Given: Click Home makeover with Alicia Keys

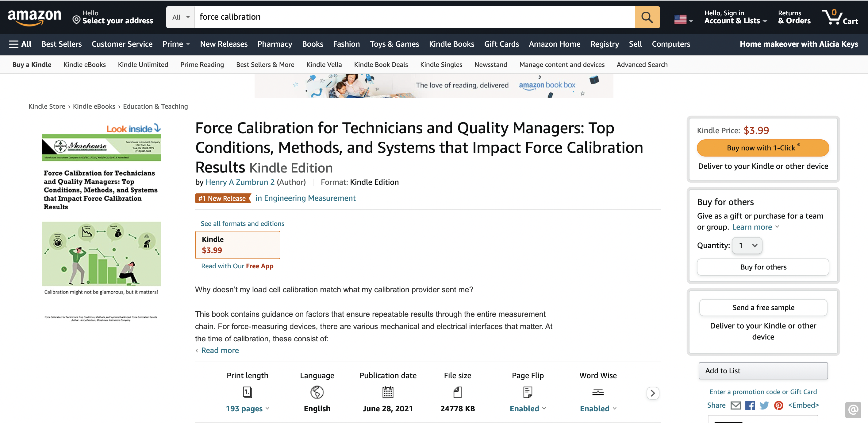Looking at the screenshot, I should pyautogui.click(x=799, y=44).
